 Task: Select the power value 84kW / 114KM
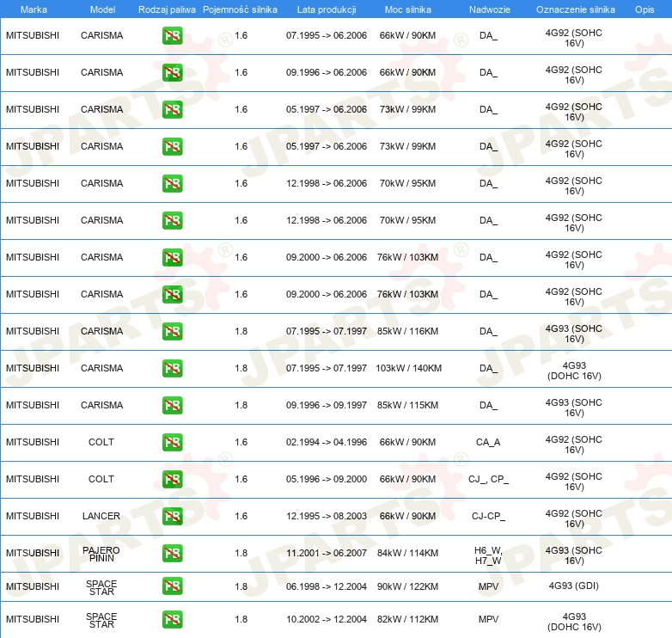click(x=407, y=553)
